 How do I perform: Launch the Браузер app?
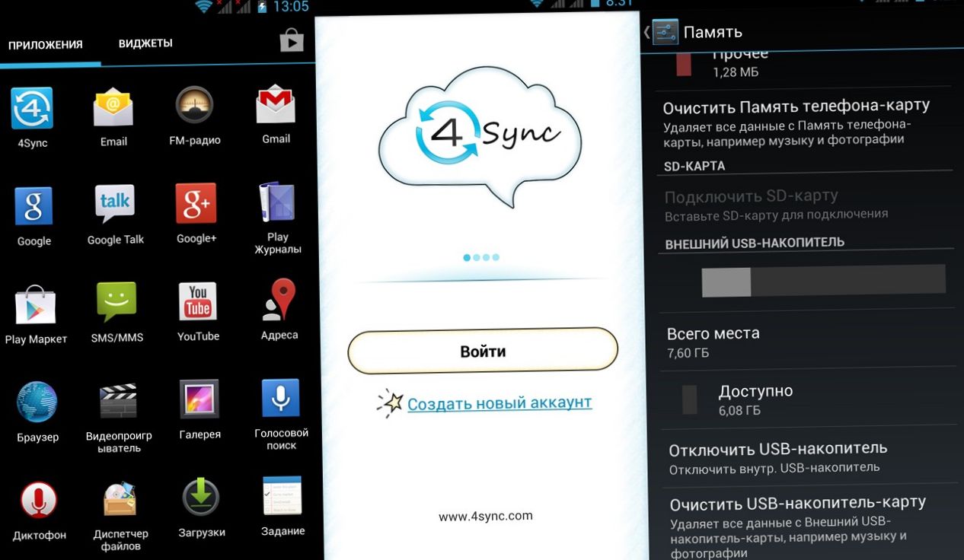[37, 402]
